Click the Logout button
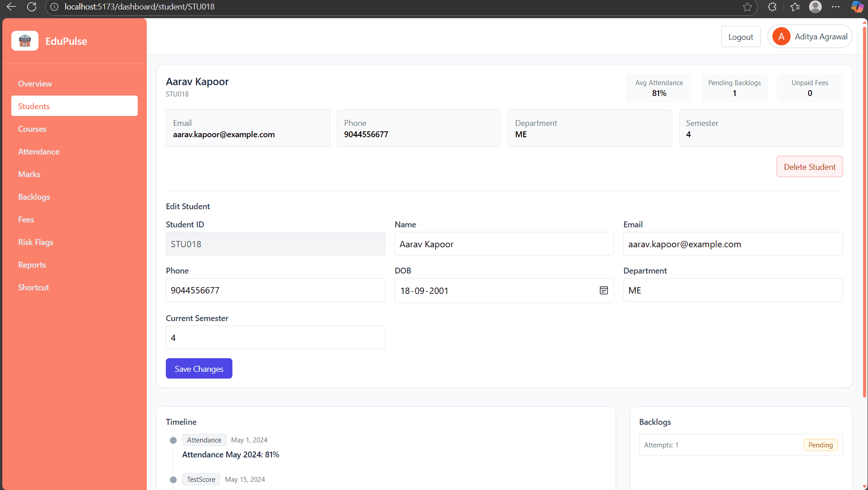 [x=741, y=37]
